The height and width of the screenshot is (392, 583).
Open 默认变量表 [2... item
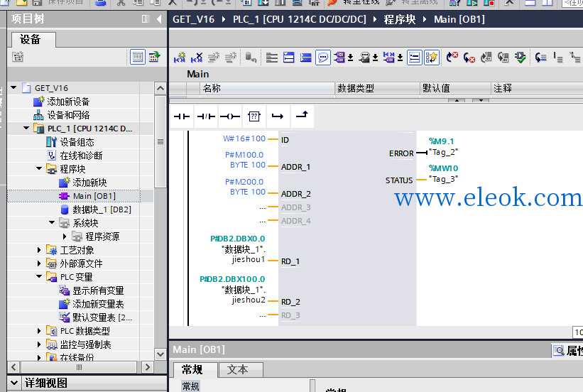pos(102,317)
